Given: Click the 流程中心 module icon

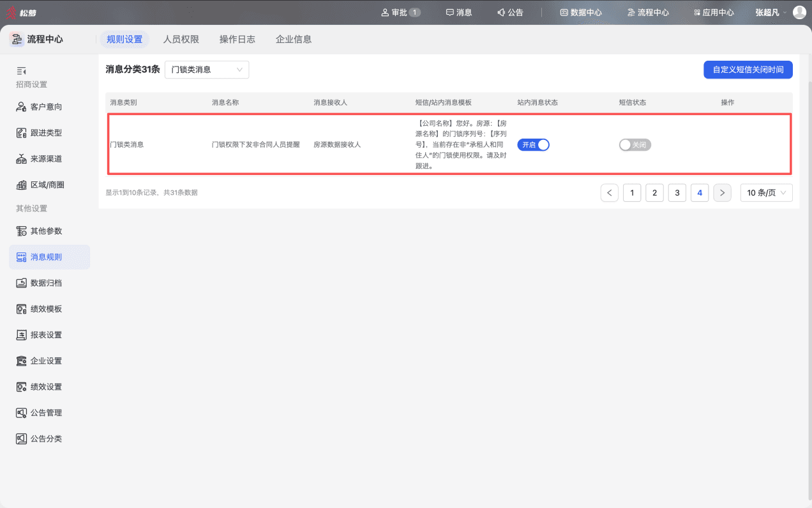Looking at the screenshot, I should click(x=17, y=39).
